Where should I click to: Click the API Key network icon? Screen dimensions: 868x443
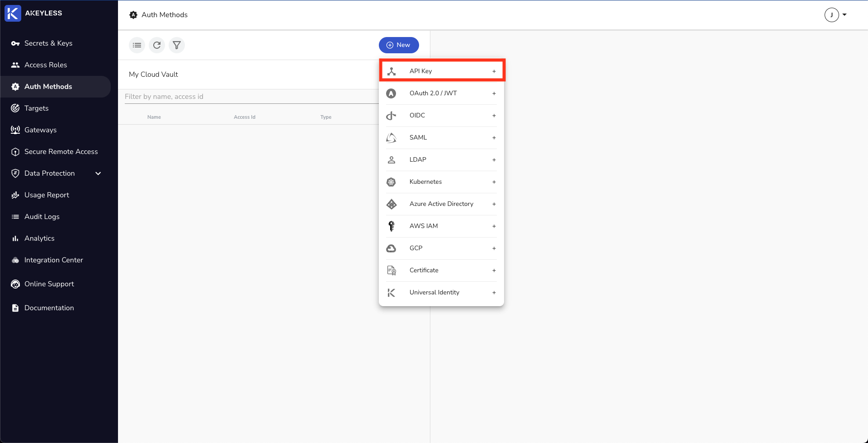pyautogui.click(x=392, y=71)
